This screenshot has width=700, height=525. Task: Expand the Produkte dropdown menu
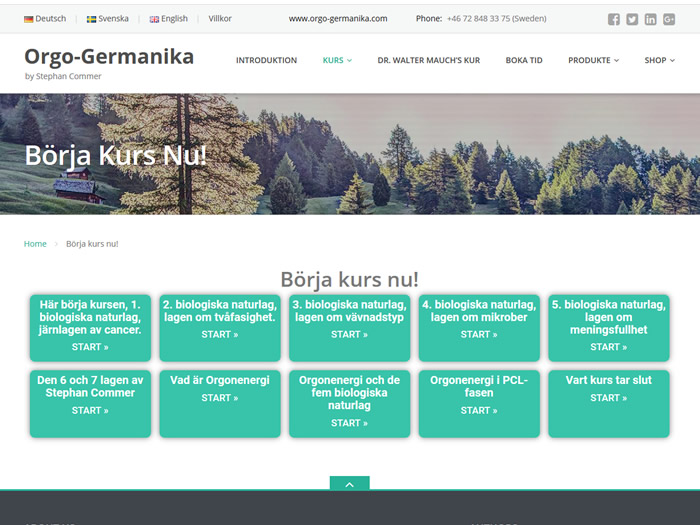tap(593, 60)
